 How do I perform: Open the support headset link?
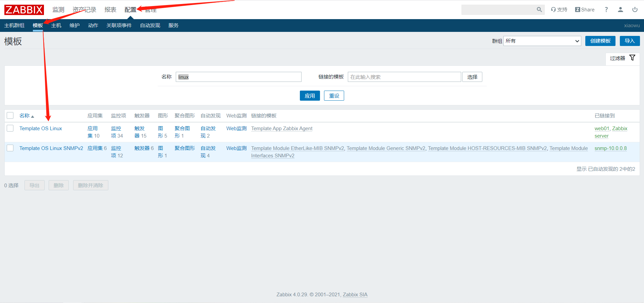559,10
